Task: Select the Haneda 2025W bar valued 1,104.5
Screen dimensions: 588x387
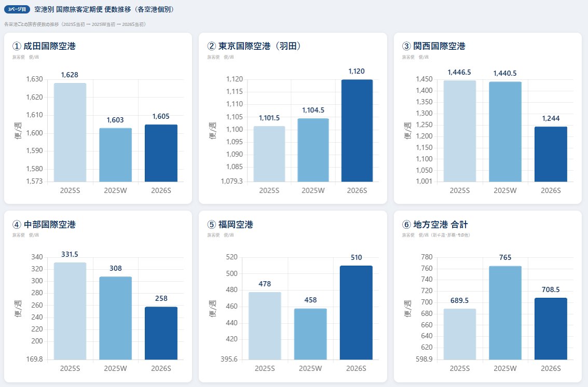Action: click(313, 150)
